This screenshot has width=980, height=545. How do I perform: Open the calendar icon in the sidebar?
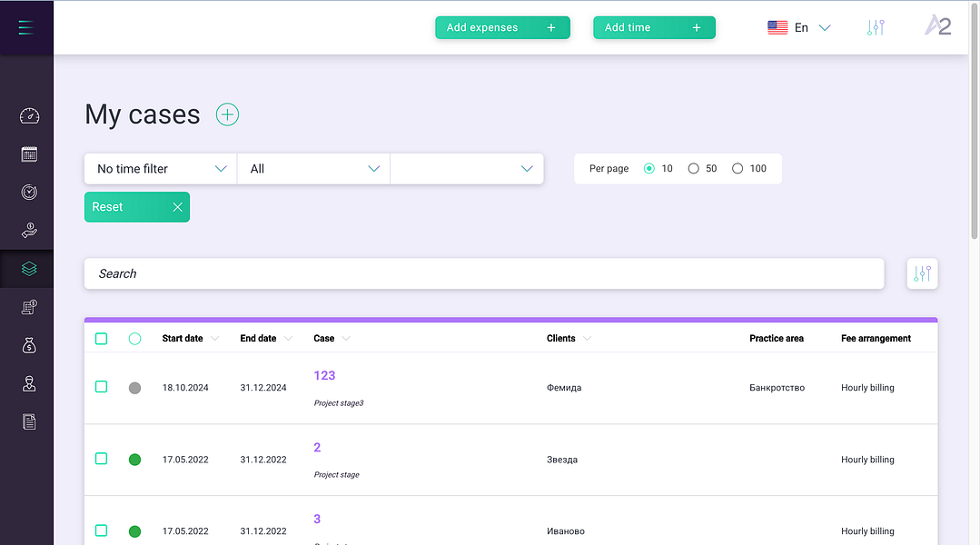click(x=29, y=154)
